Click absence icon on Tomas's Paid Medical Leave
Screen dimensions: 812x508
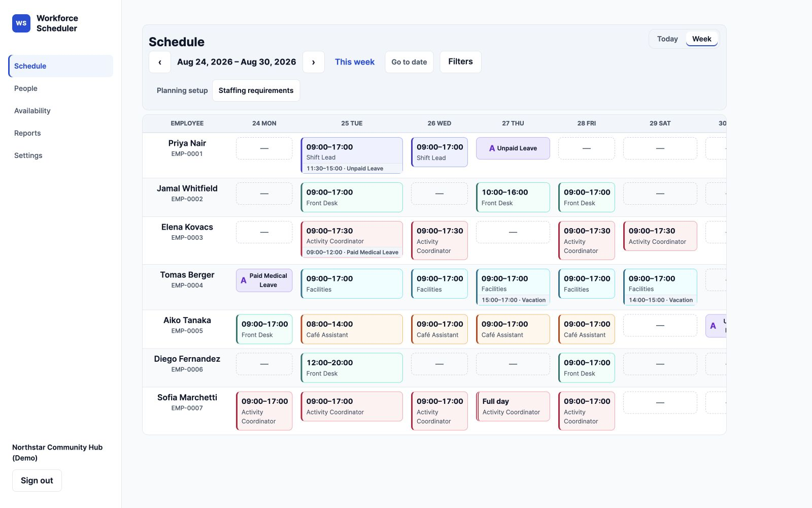pyautogui.click(x=244, y=280)
